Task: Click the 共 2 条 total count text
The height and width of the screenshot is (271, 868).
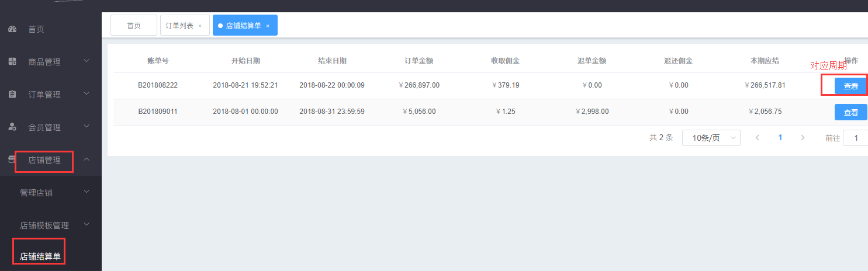Action: point(661,138)
